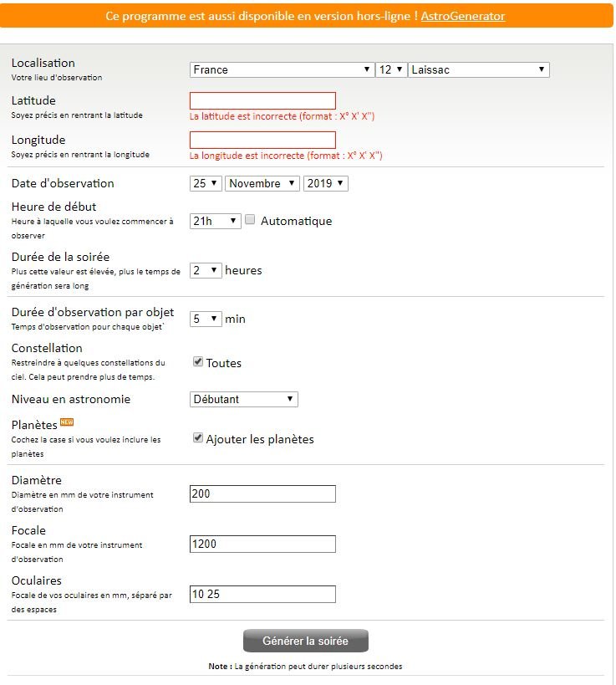The width and height of the screenshot is (616, 685).
Task: Open the observation day dropdown
Action: pyautogui.click(x=206, y=183)
